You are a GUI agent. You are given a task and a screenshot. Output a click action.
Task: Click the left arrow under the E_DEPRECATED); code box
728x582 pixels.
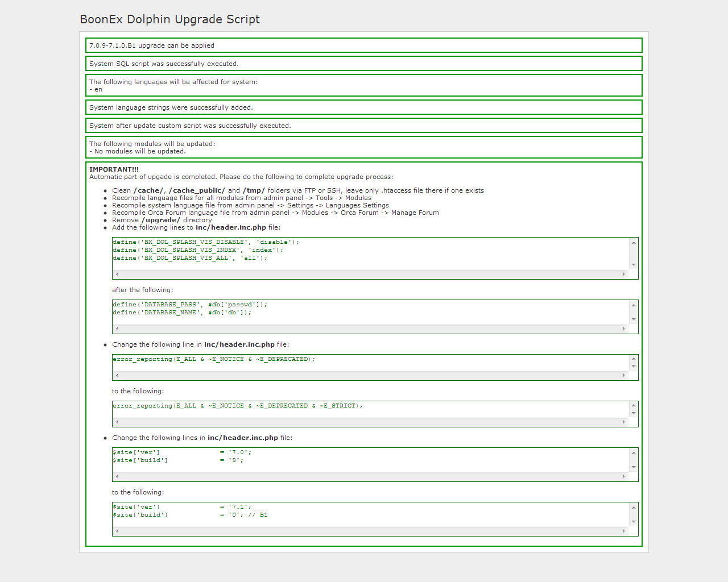117,375
